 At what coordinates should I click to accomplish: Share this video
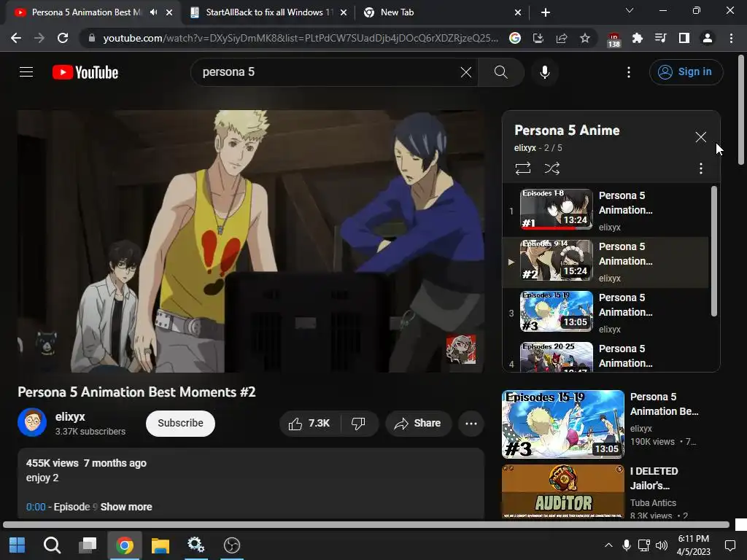point(418,424)
